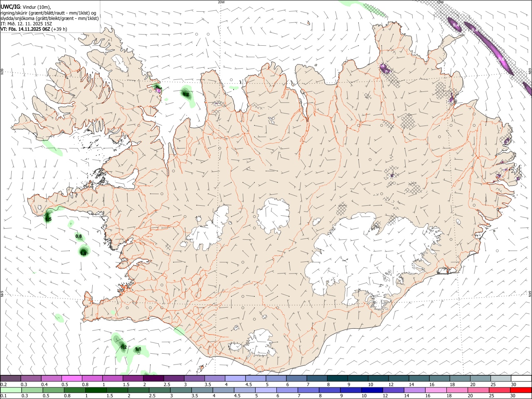
Task: Select the pale lavender 5 swatch, bottom legend row
Action: click(x=266, y=390)
